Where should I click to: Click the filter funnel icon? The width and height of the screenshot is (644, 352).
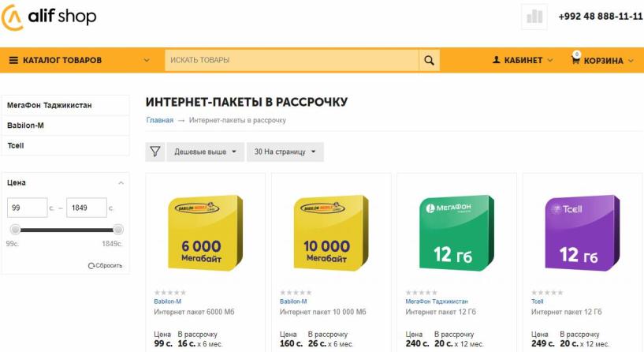click(155, 152)
